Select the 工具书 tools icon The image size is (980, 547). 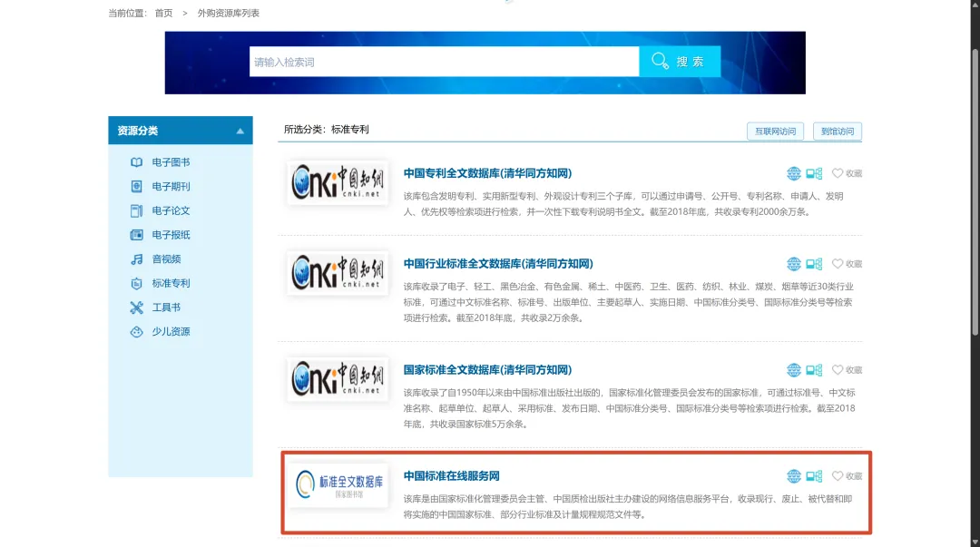coord(136,308)
